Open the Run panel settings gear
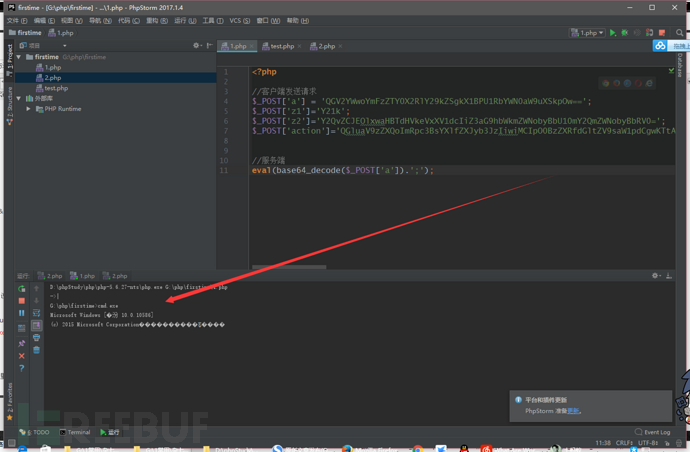 pos(655,276)
